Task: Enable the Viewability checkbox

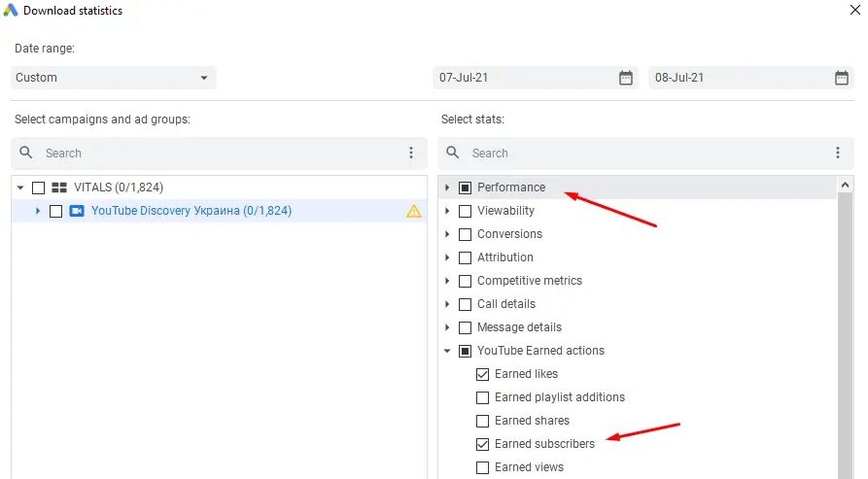Action: (465, 211)
